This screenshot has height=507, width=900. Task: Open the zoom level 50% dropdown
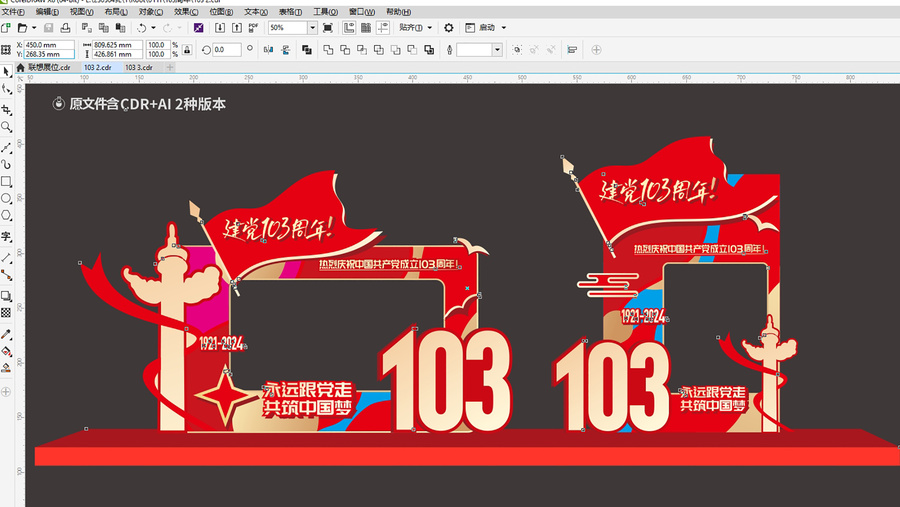[x=312, y=28]
